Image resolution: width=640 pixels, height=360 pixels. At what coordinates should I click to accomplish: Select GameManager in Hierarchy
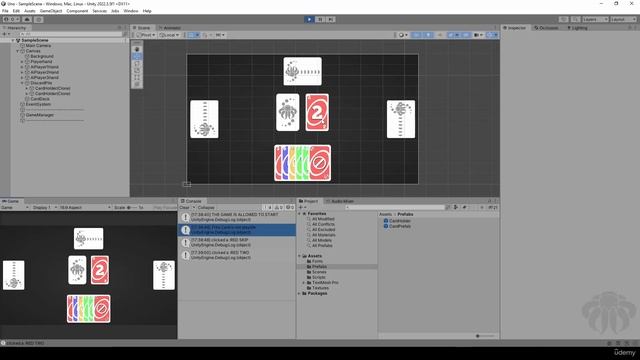point(40,115)
